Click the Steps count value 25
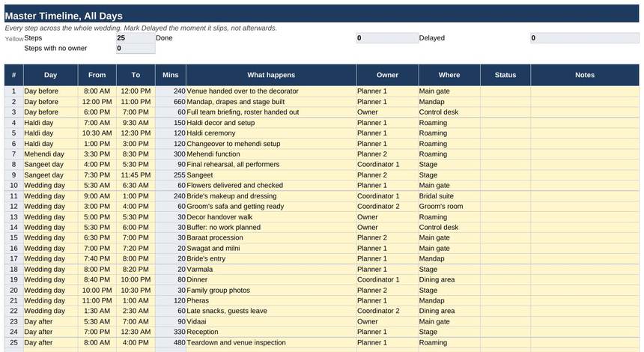Screen dimensions: 644x352 [136, 37]
